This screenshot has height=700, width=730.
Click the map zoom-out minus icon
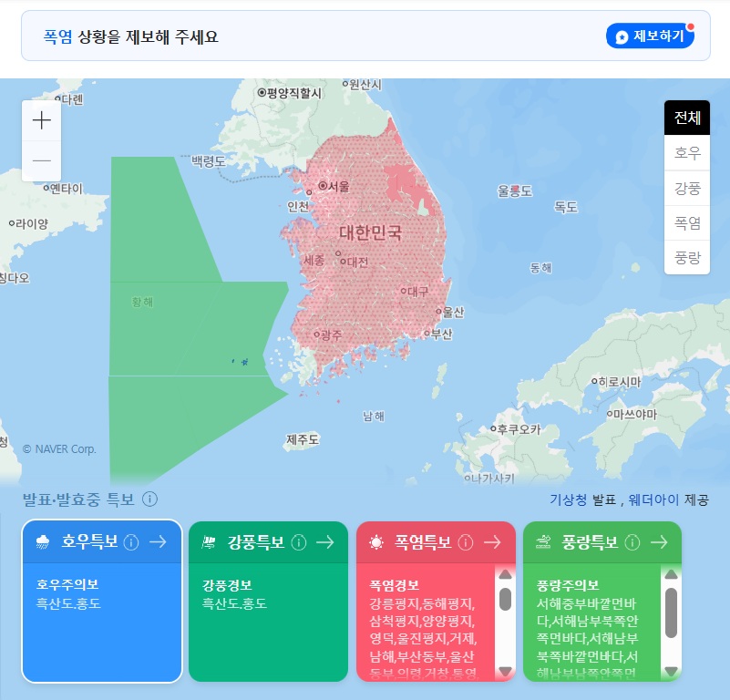pos(40,160)
